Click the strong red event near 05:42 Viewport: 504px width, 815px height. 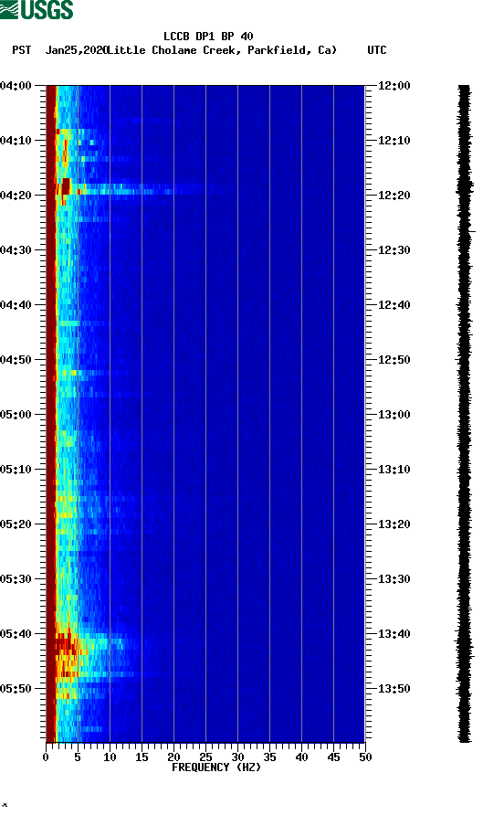[x=66, y=644]
